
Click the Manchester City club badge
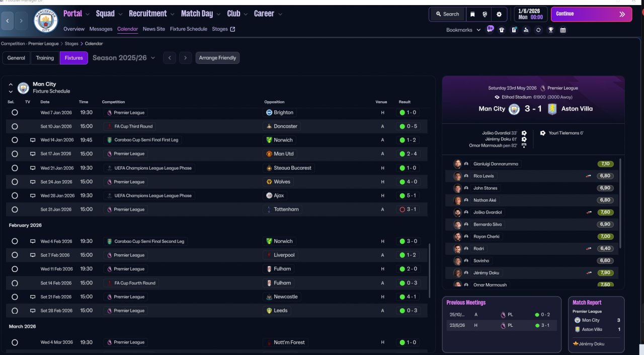point(46,21)
